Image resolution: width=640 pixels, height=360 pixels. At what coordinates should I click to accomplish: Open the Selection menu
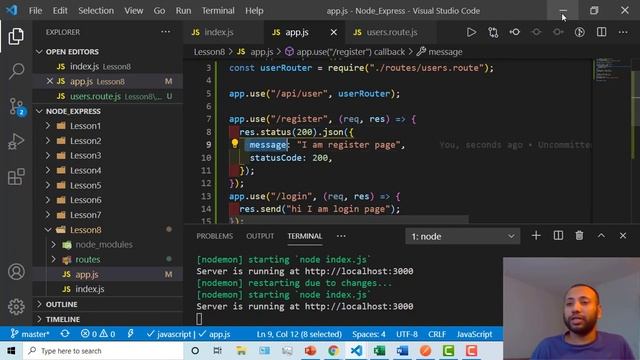[96, 11]
